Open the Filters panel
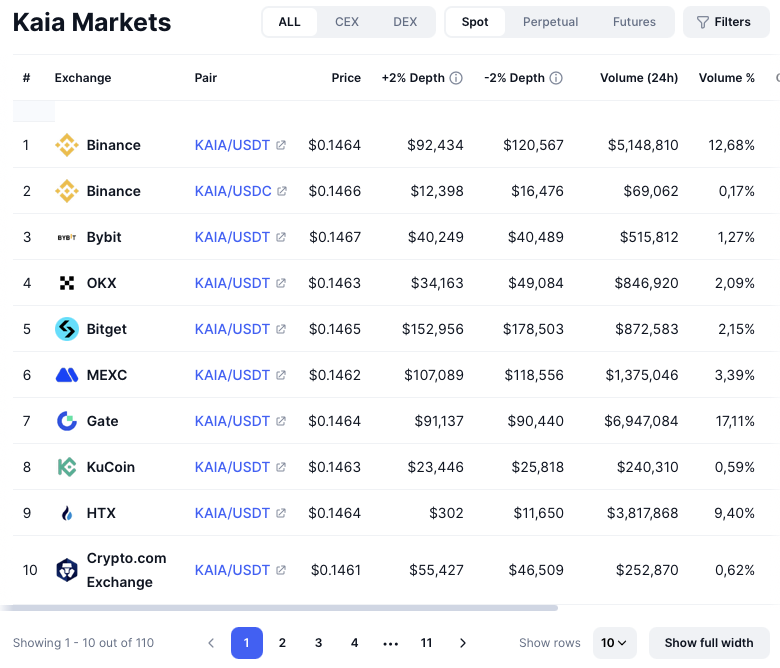 click(x=726, y=22)
